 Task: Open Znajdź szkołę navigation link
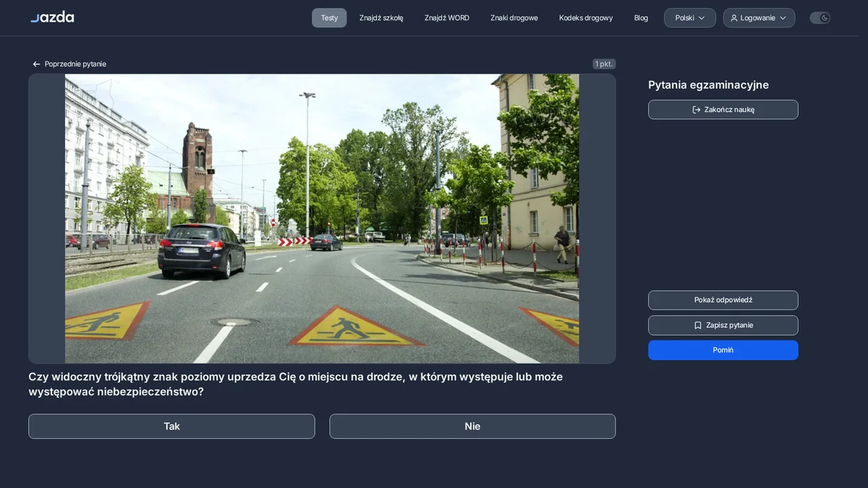381,18
